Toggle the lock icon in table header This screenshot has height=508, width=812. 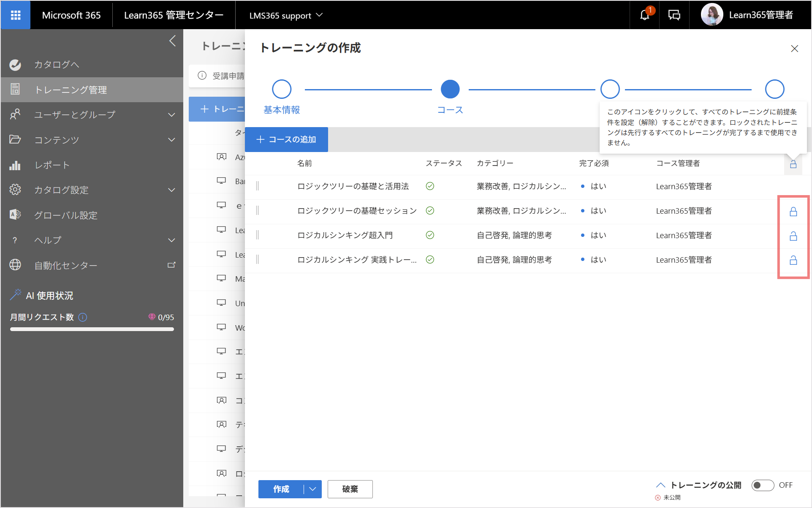click(x=793, y=164)
